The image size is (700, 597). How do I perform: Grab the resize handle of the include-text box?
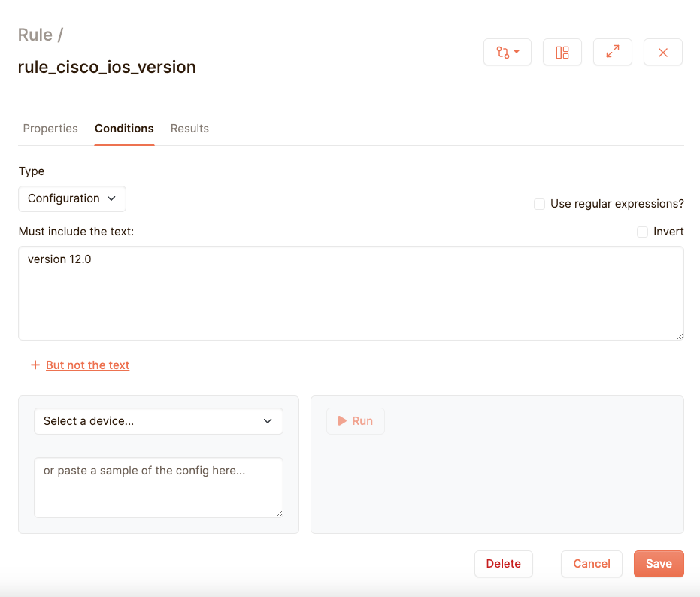click(x=680, y=336)
